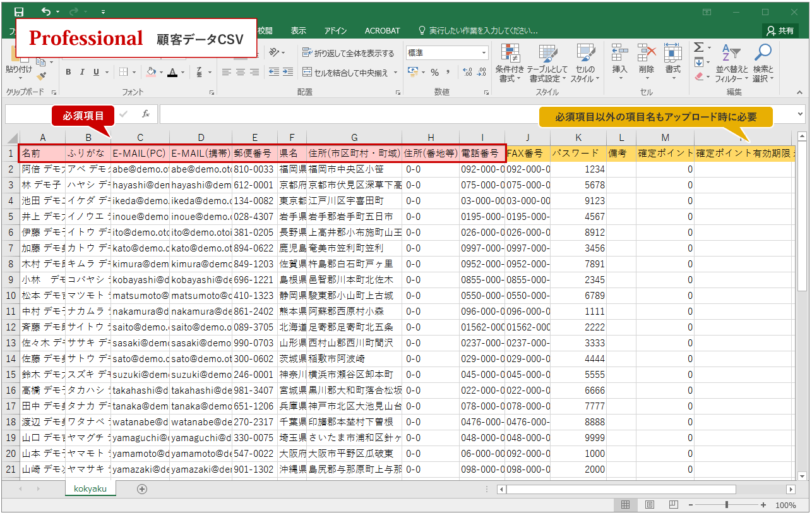Click the 共有 (share) button
Image resolution: width=812 pixels, height=515 pixels.
pos(780,30)
